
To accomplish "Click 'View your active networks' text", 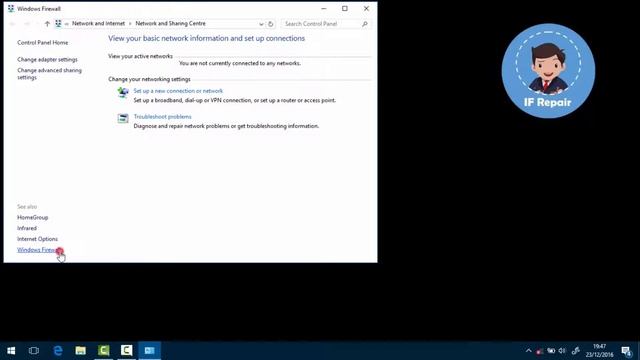I will [x=140, y=56].
